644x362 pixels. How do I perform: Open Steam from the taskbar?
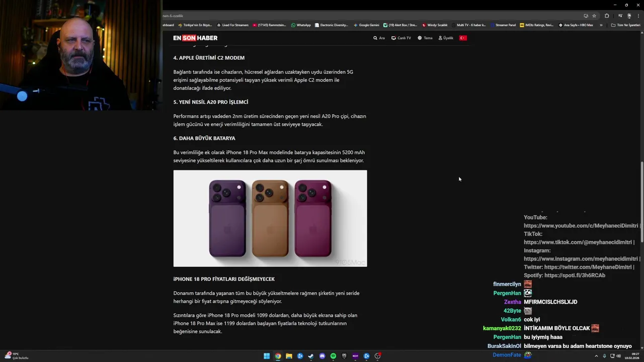311,356
